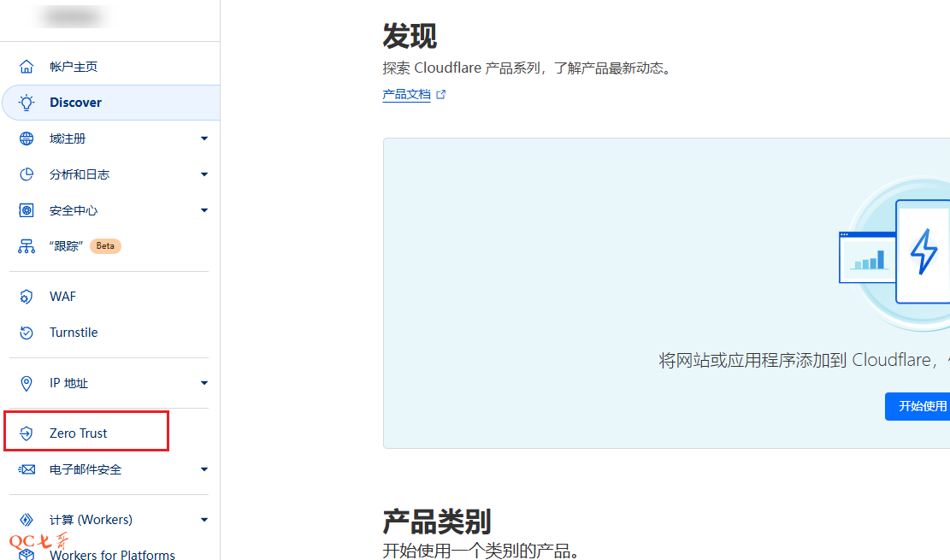
Task: Click the 安全中心 gear-shield icon
Action: 27,210
